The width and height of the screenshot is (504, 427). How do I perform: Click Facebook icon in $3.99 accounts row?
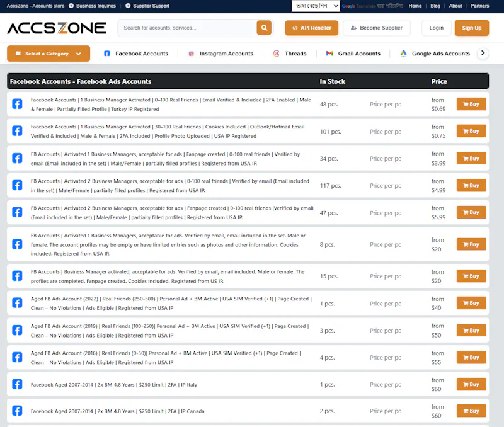click(18, 159)
